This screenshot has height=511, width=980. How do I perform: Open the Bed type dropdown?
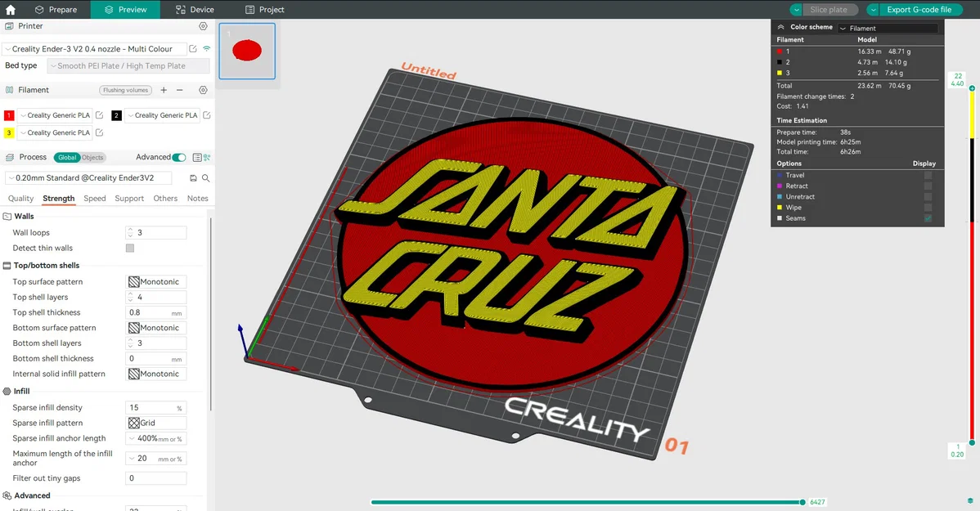pyautogui.click(x=128, y=65)
